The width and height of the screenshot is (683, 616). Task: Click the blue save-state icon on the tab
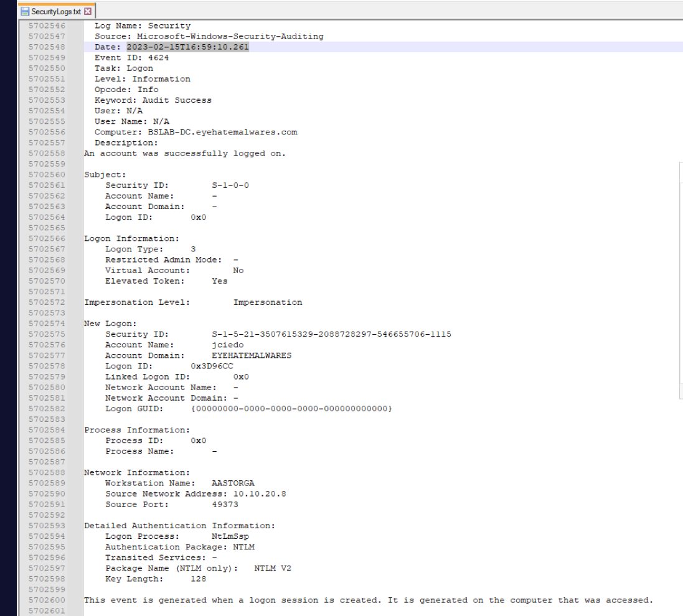(x=25, y=12)
